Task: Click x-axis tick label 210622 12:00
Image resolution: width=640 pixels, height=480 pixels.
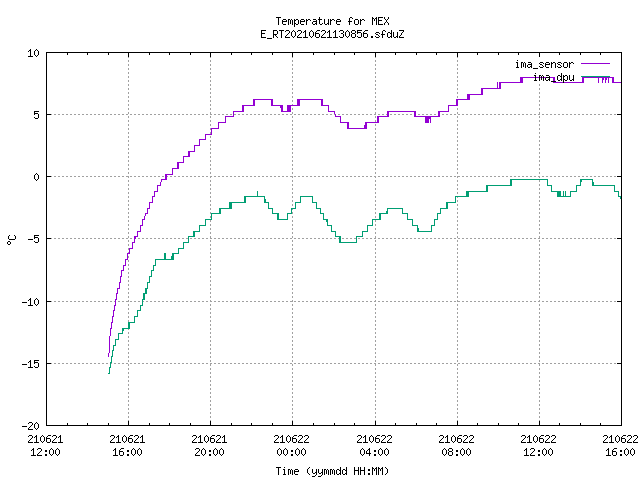Action: click(538, 446)
